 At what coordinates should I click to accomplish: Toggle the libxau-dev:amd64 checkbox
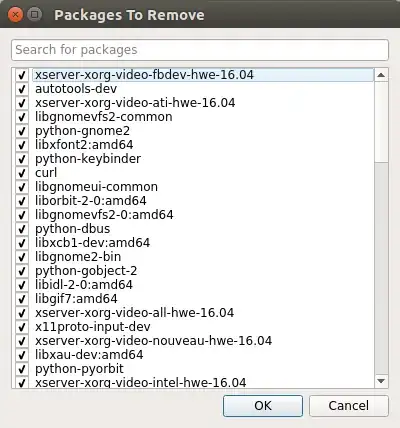tap(22, 355)
